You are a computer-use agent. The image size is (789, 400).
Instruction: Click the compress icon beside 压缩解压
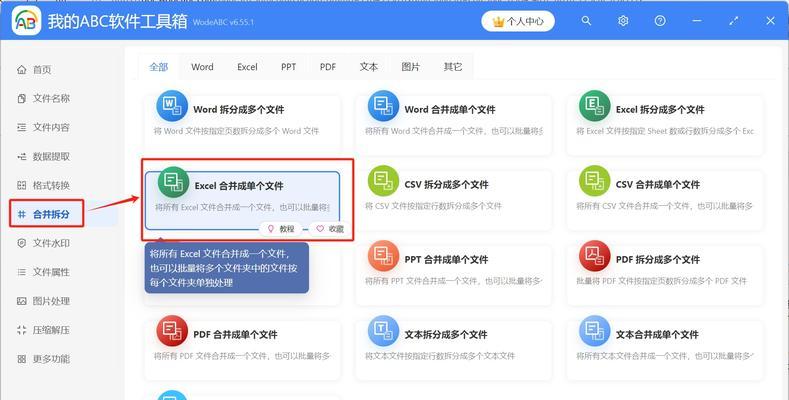click(22, 331)
